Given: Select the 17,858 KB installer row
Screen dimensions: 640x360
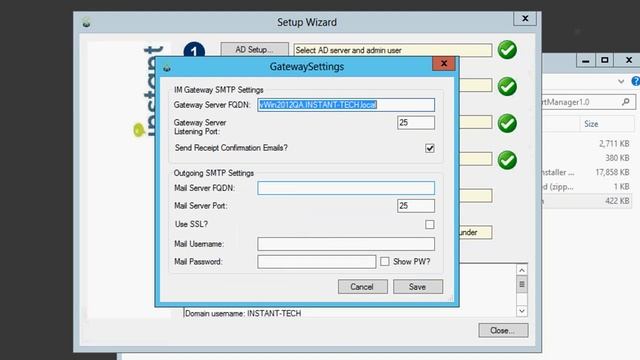Looking at the screenshot, I should (588, 172).
